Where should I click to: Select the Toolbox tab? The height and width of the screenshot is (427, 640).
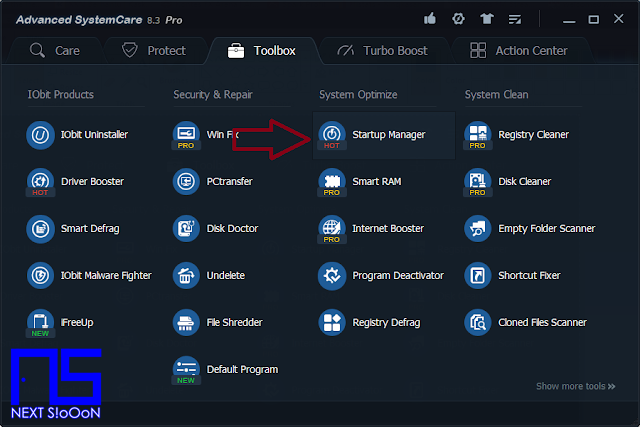pos(262,51)
